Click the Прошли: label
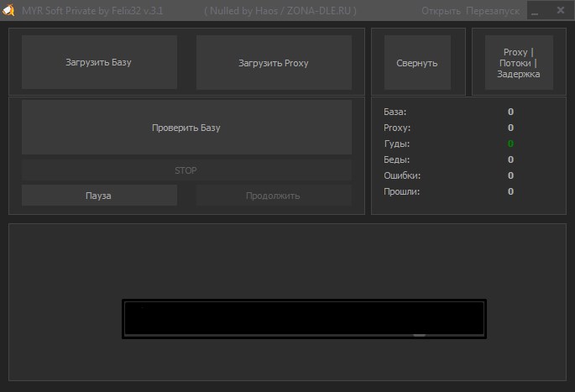The width and height of the screenshot is (575, 392). pos(401,191)
